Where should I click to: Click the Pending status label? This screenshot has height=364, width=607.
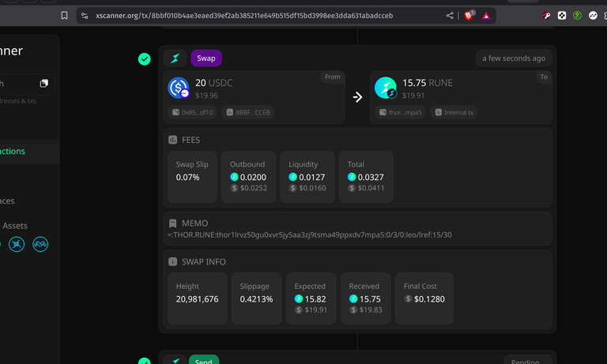(x=525, y=362)
